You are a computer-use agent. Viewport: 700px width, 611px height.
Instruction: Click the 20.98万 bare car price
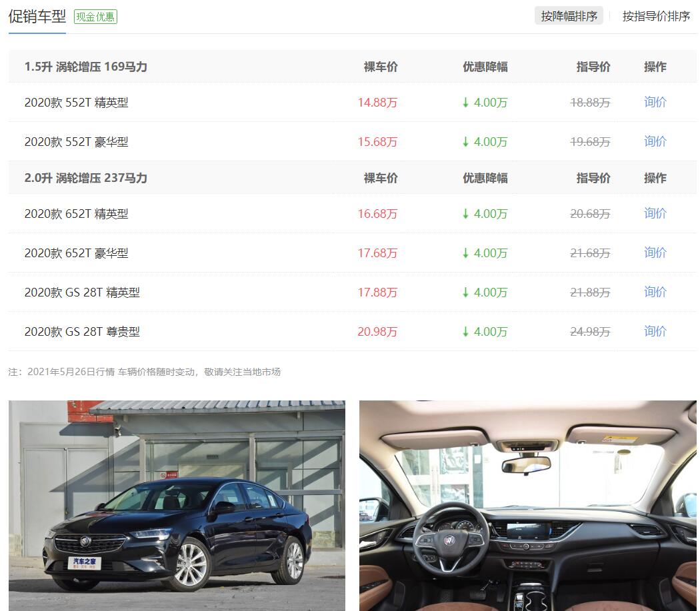point(377,332)
